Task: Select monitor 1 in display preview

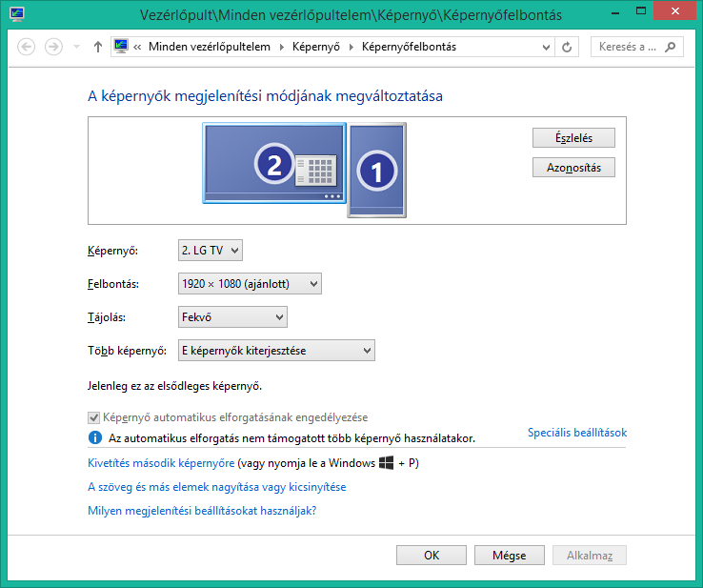Action: [376, 170]
